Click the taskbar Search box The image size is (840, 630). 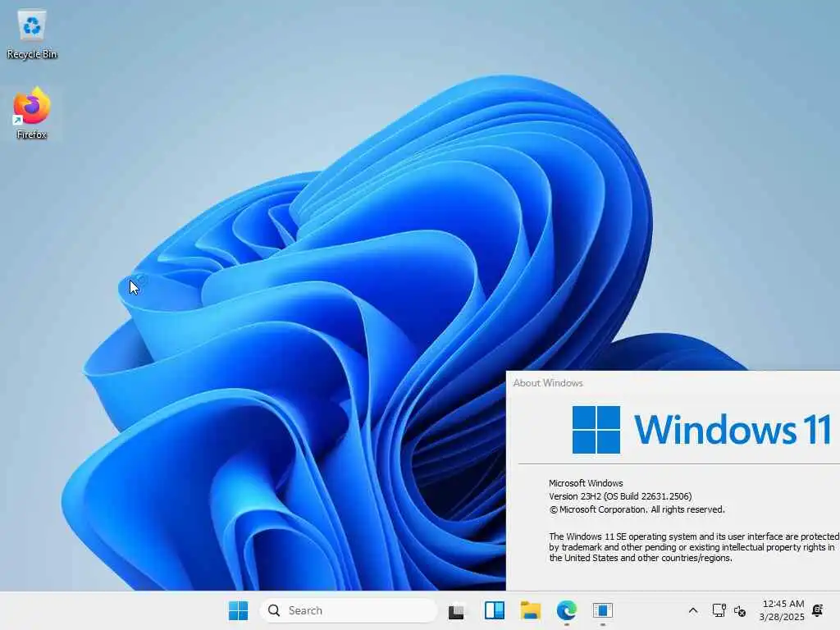coord(348,610)
